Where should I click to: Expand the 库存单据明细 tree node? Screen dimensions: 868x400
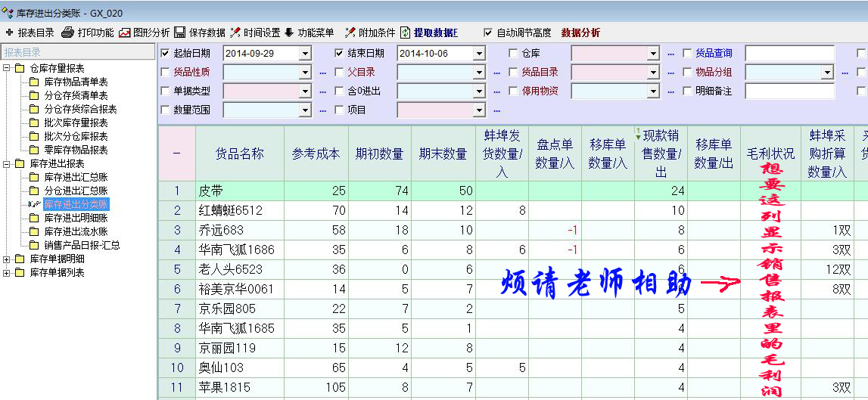8,259
